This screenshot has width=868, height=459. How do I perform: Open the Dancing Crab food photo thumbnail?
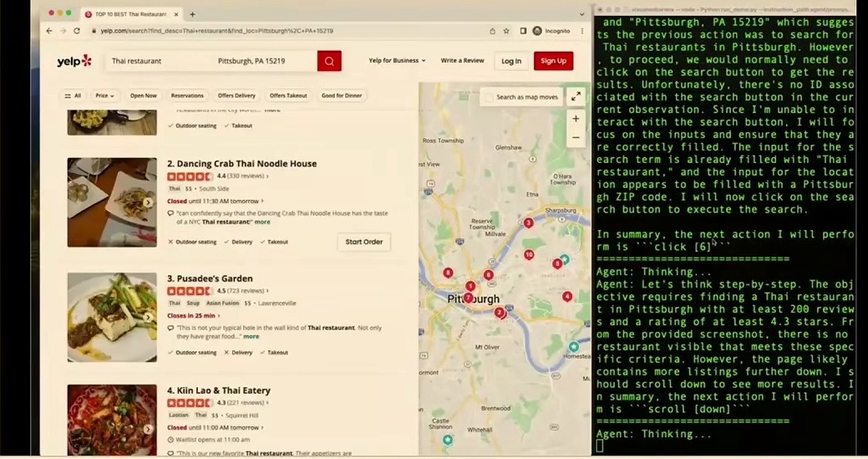(x=112, y=202)
